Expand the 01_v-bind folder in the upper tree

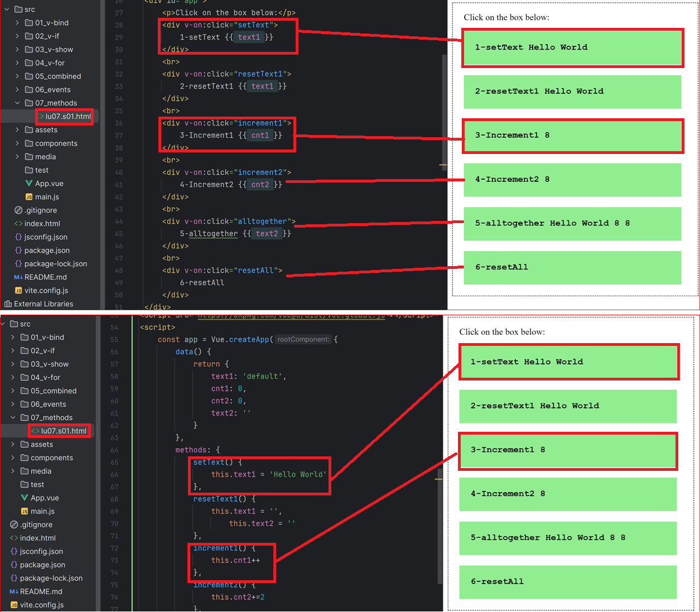(17, 23)
